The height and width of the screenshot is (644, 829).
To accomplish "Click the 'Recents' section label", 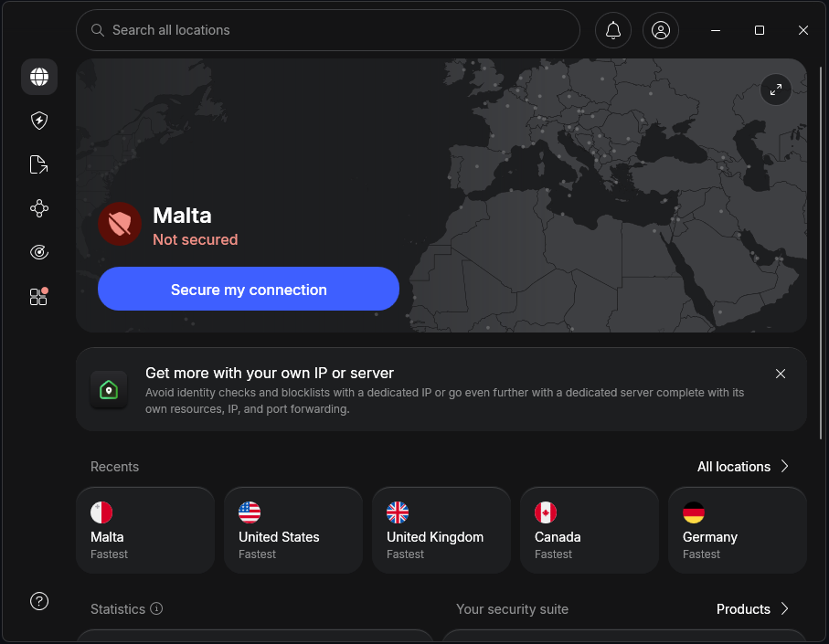I will tap(115, 467).
